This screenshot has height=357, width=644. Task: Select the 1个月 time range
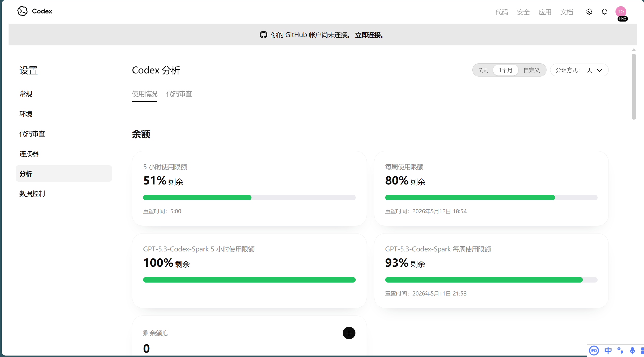coord(506,70)
